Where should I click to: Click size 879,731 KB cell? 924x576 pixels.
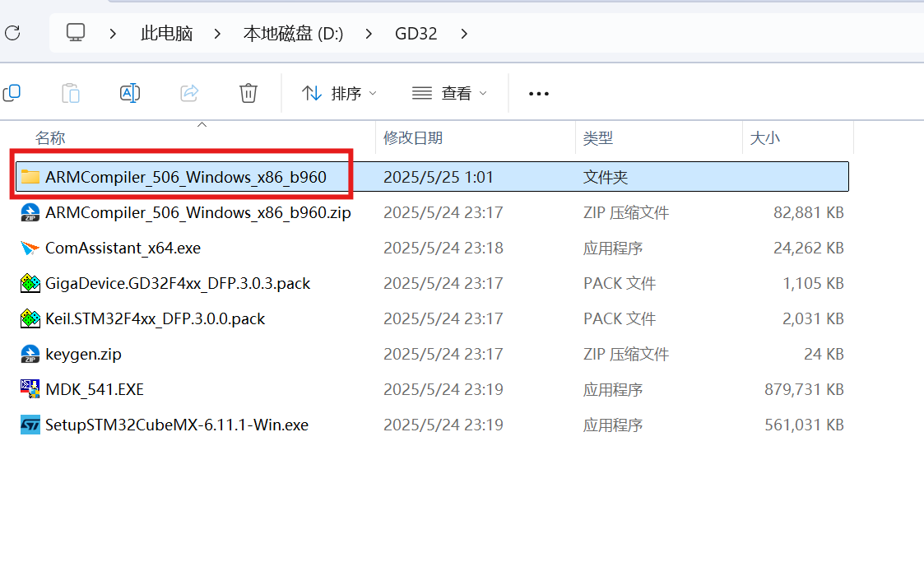[x=805, y=389]
